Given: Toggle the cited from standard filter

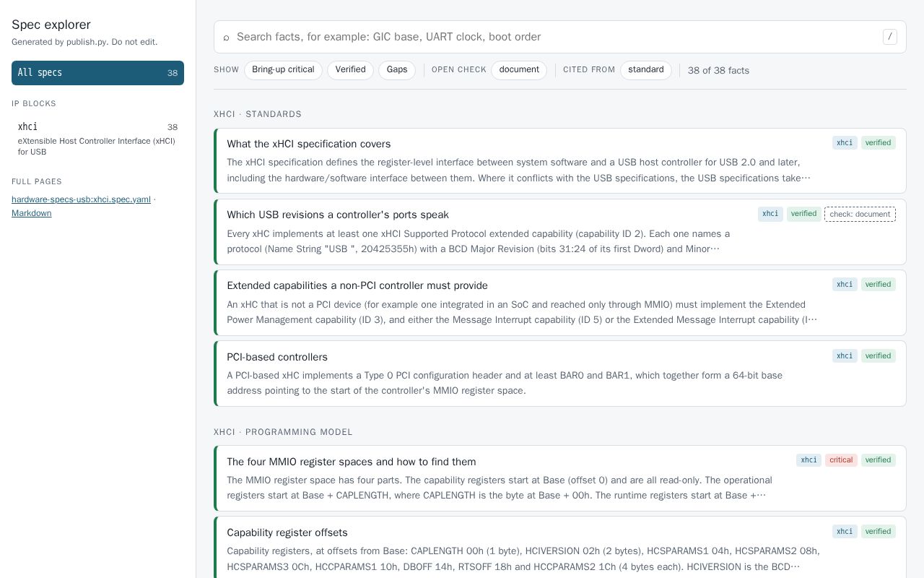Looking at the screenshot, I should (646, 70).
